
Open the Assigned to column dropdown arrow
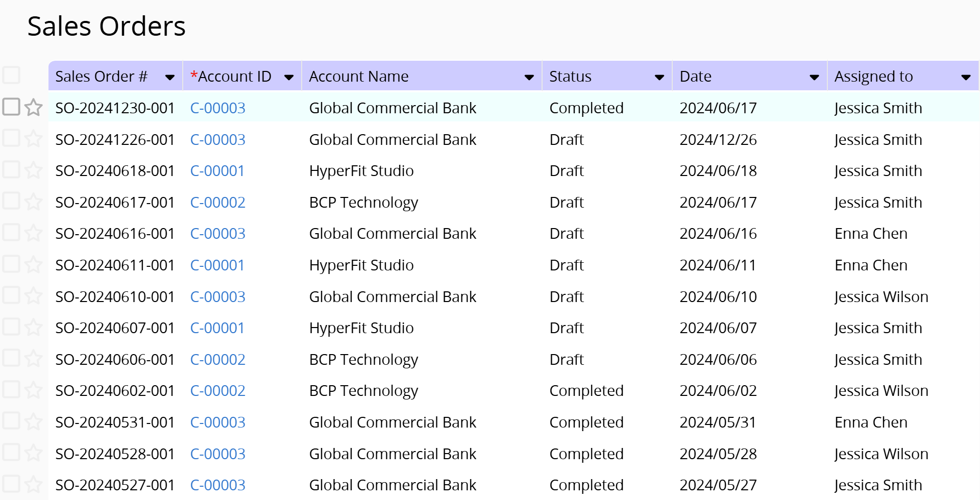pyautogui.click(x=966, y=78)
